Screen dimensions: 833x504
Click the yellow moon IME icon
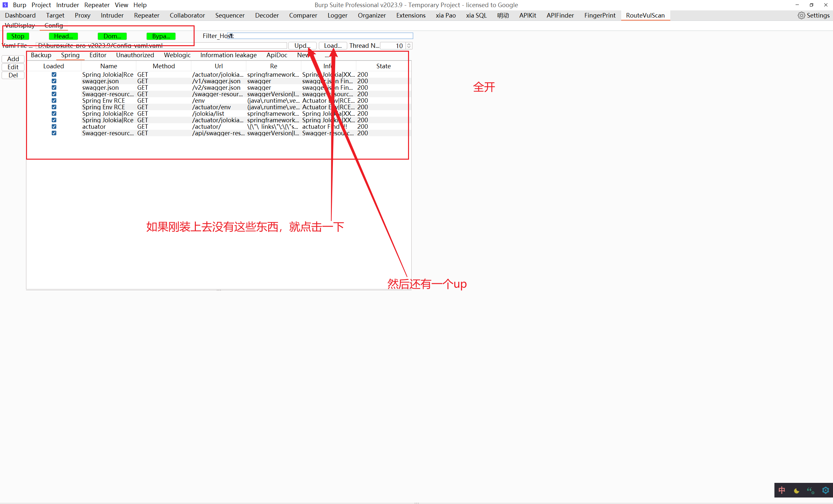pos(796,490)
